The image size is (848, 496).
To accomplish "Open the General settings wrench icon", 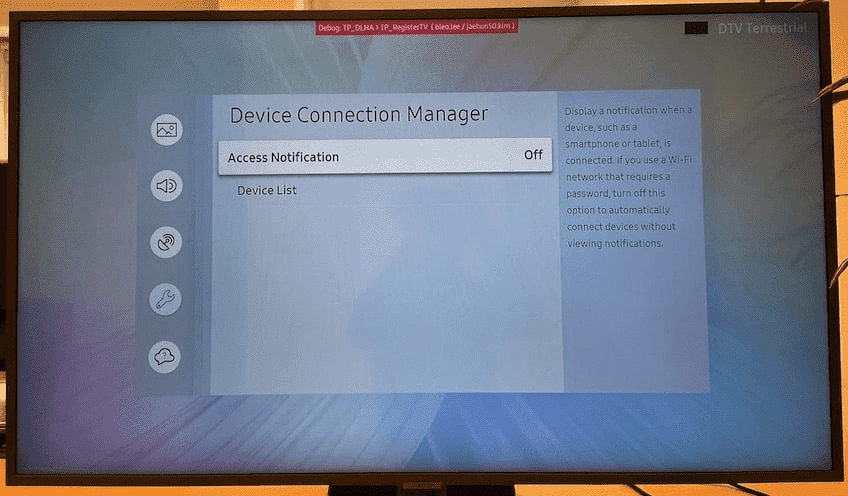I will [165, 299].
